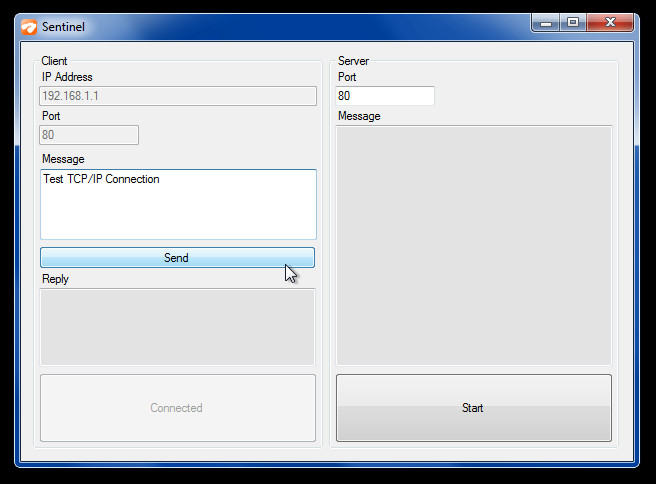Click the client Reply output area

[x=177, y=327]
